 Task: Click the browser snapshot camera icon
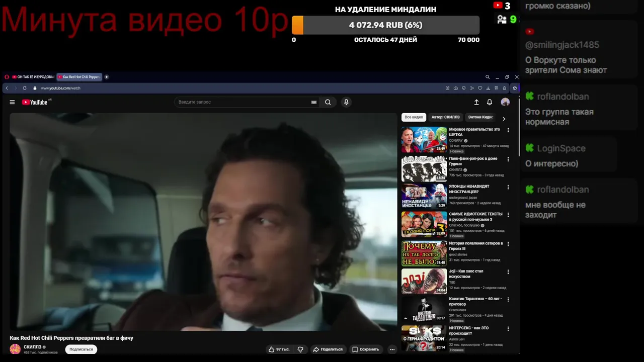tap(455, 88)
